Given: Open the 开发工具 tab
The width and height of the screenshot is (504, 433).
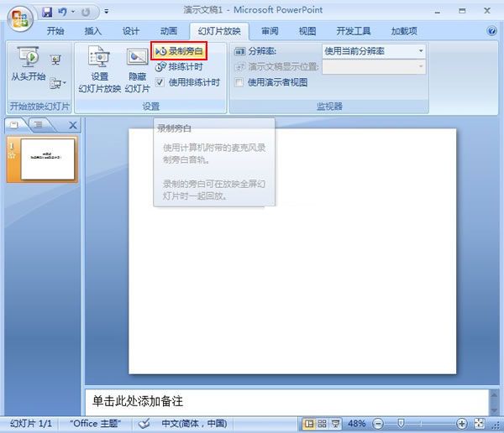Looking at the screenshot, I should pyautogui.click(x=354, y=31).
